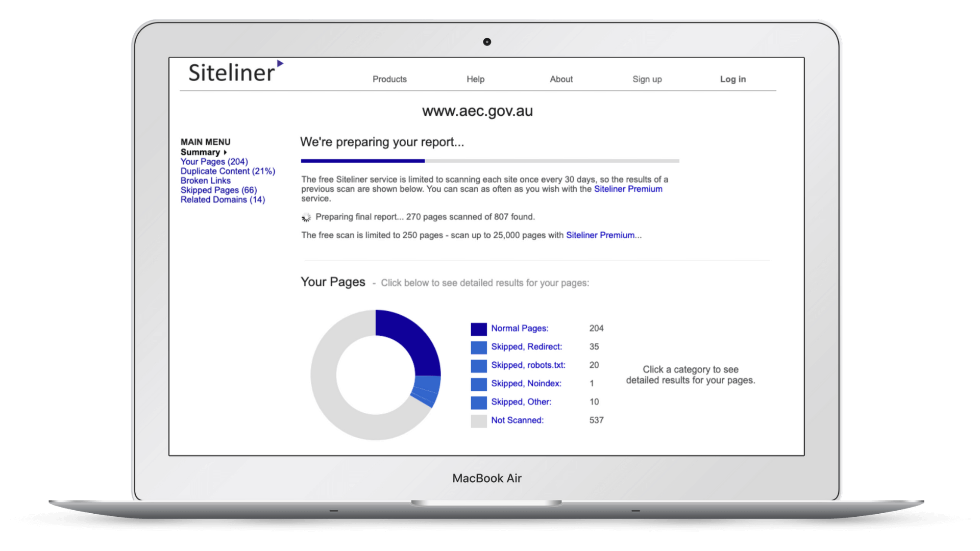The image size is (980, 551).
Task: Click the report preparation progress bar
Action: coord(489,161)
